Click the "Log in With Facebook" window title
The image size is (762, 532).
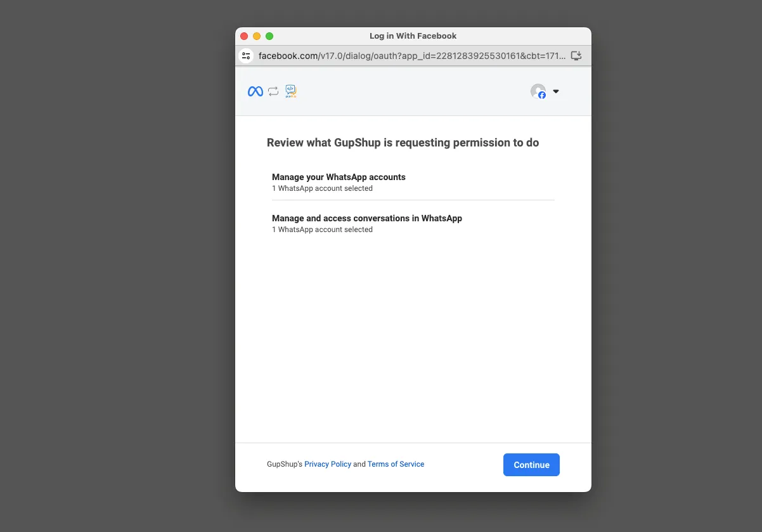click(413, 36)
